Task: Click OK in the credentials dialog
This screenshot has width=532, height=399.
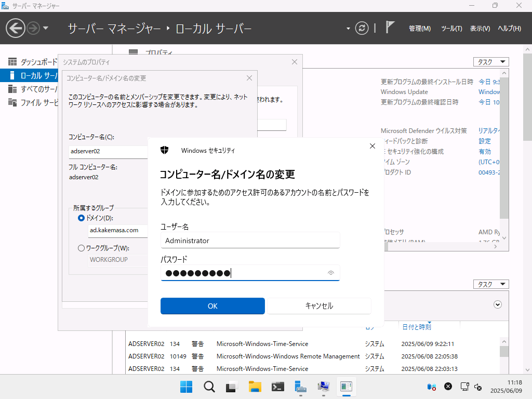Action: coord(212,305)
